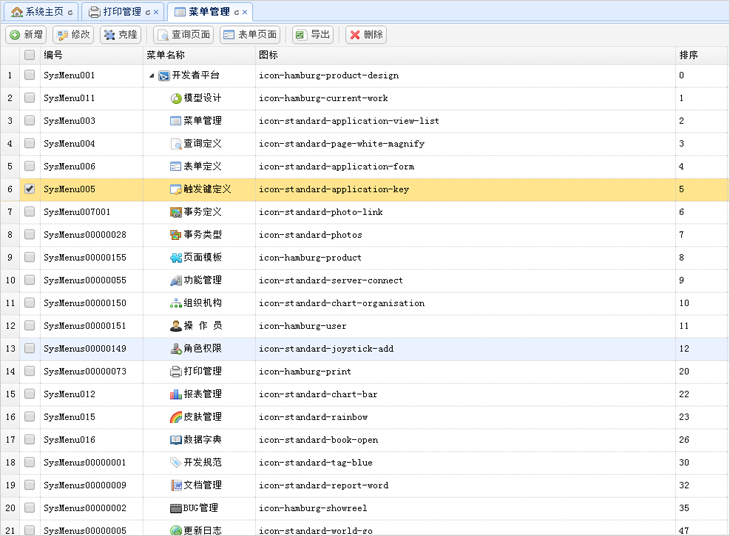Image resolution: width=730 pixels, height=536 pixels.
Task: Select the 菜单管理 tab
Action: (209, 12)
